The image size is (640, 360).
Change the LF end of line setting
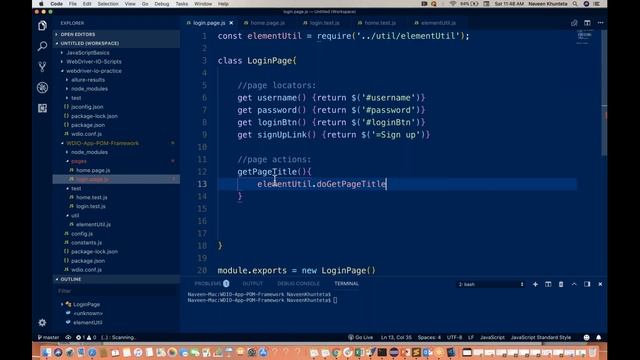(471, 337)
